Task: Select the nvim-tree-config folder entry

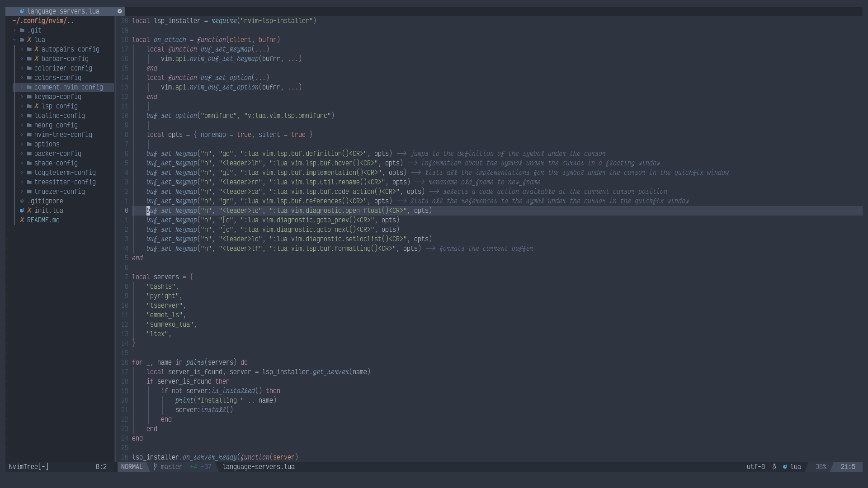Action: [x=63, y=135]
